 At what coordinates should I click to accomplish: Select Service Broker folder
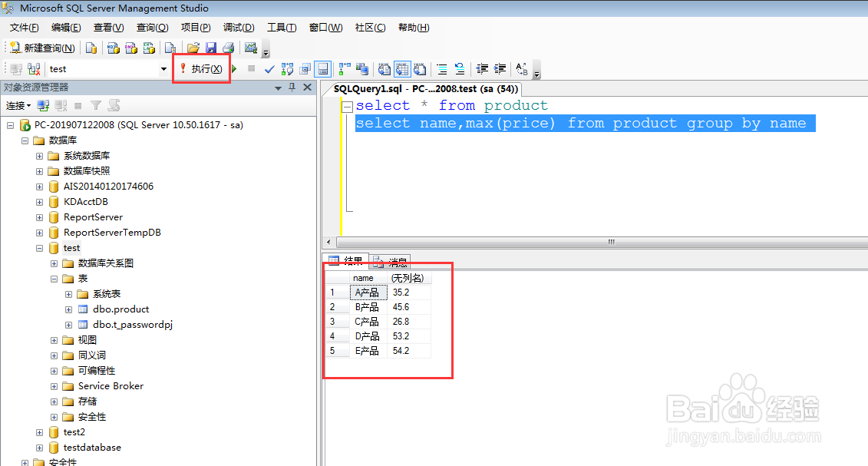(111, 386)
